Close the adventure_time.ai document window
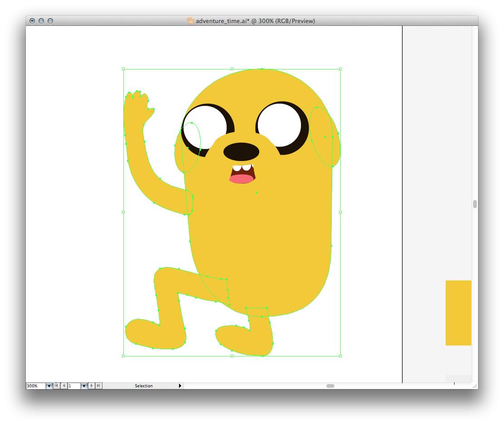This screenshot has width=504, height=425. (32, 21)
